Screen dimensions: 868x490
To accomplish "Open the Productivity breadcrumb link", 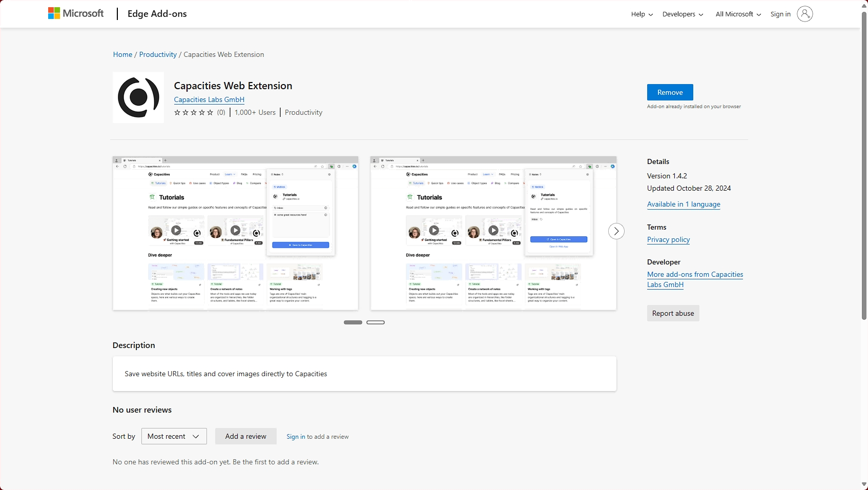I will 158,54.
